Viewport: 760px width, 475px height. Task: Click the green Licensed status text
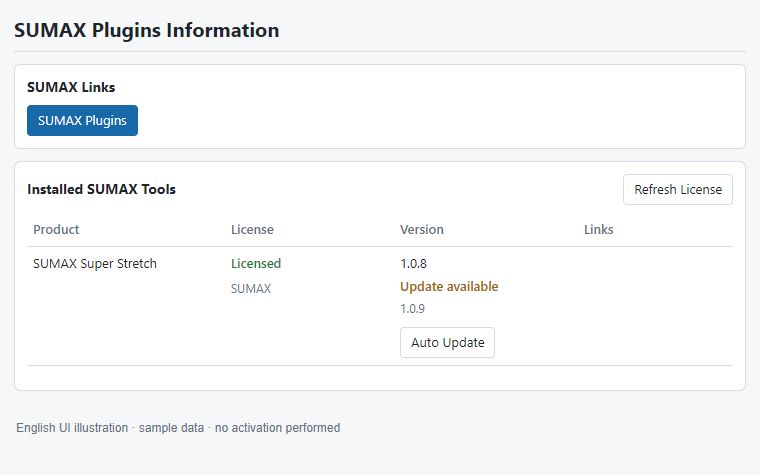pyautogui.click(x=256, y=264)
